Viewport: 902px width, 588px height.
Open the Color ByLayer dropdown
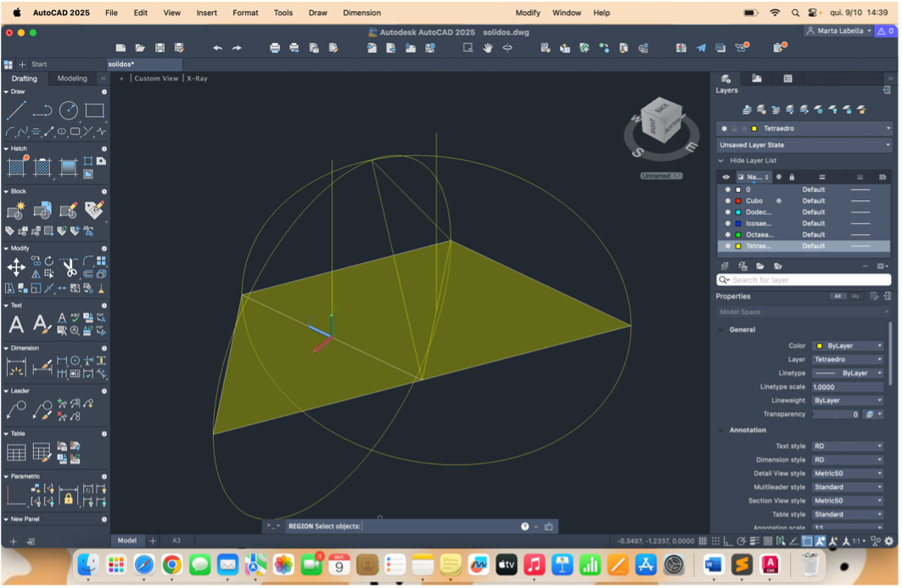click(848, 346)
